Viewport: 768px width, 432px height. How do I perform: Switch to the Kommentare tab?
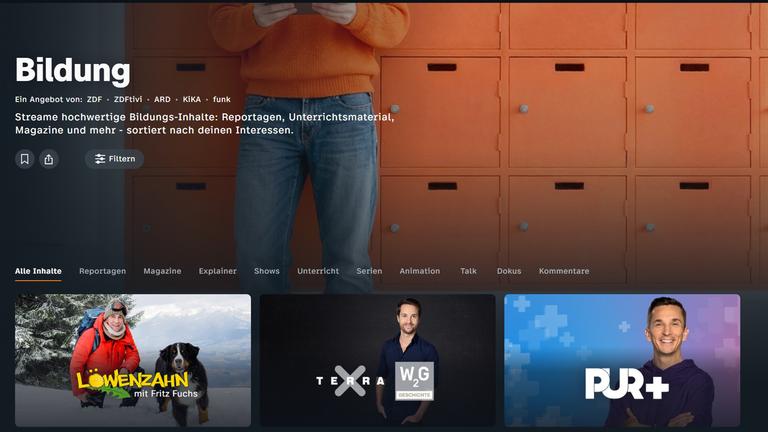tap(564, 271)
